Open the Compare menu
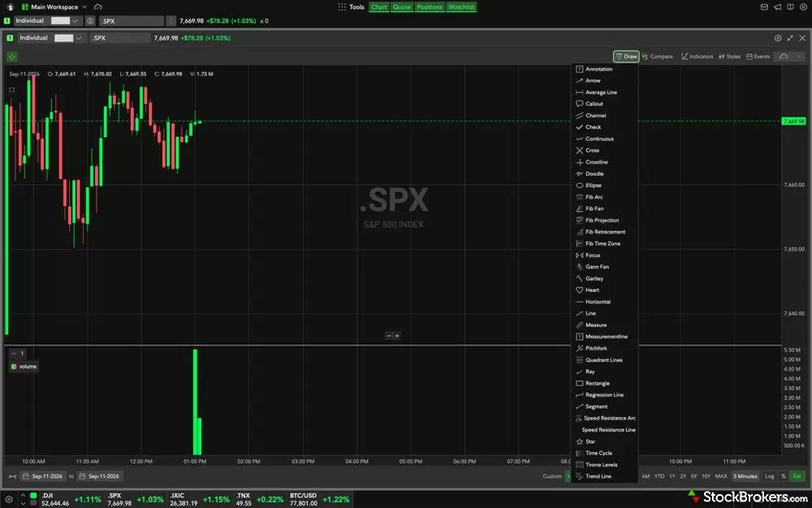This screenshot has width=812, height=508. click(657, 57)
